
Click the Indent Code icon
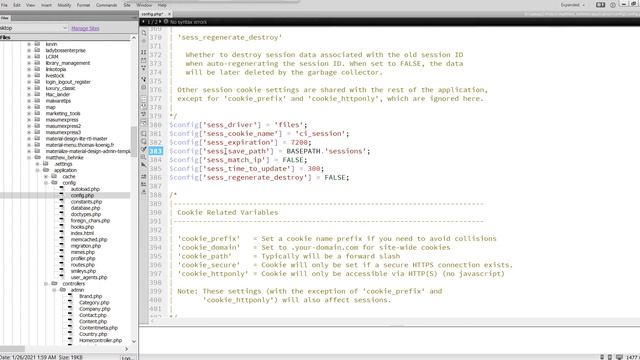coord(144,176)
